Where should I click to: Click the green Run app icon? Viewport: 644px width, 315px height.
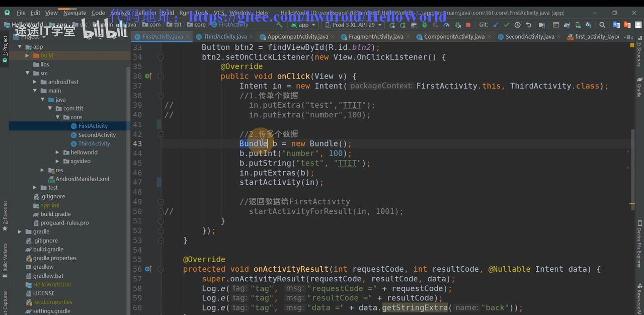pyautogui.click(x=392, y=25)
